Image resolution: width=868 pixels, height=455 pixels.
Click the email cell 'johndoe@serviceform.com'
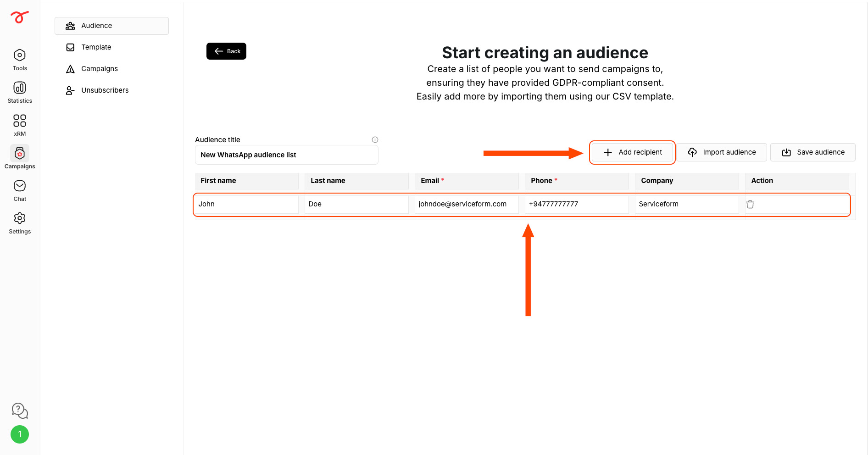467,204
